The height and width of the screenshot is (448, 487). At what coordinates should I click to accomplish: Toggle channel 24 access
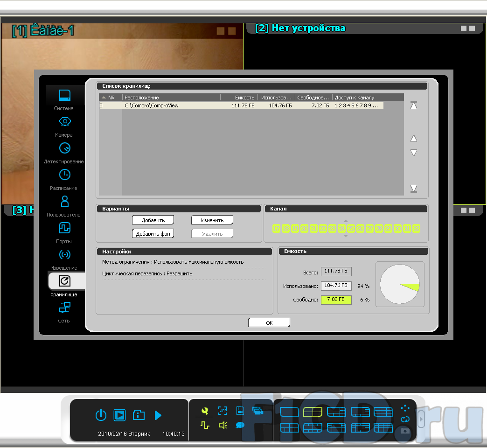click(x=341, y=229)
